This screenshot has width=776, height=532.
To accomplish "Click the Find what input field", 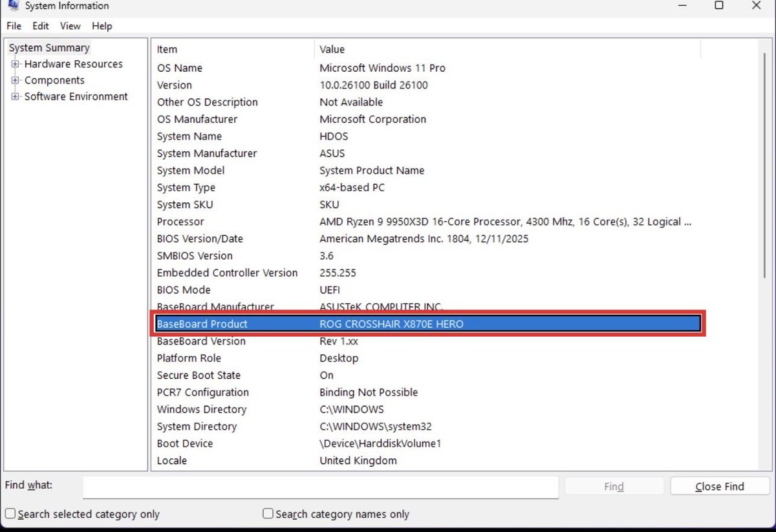I will tap(320, 487).
